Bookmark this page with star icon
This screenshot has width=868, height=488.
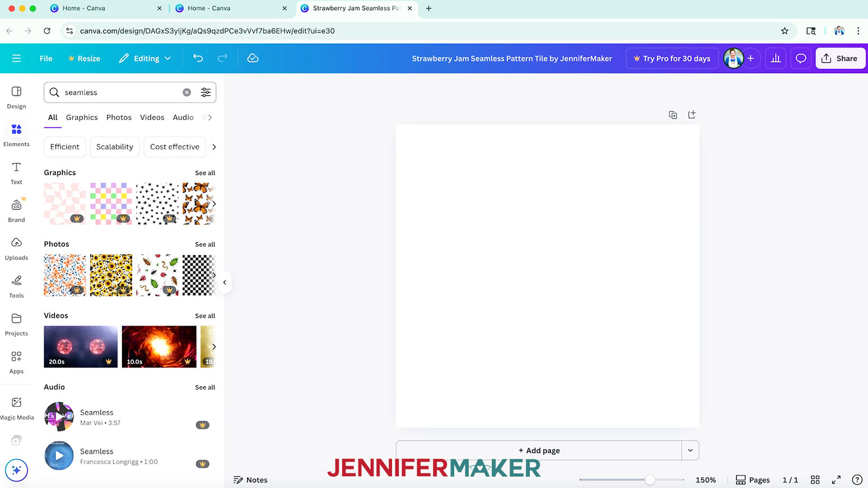click(785, 31)
